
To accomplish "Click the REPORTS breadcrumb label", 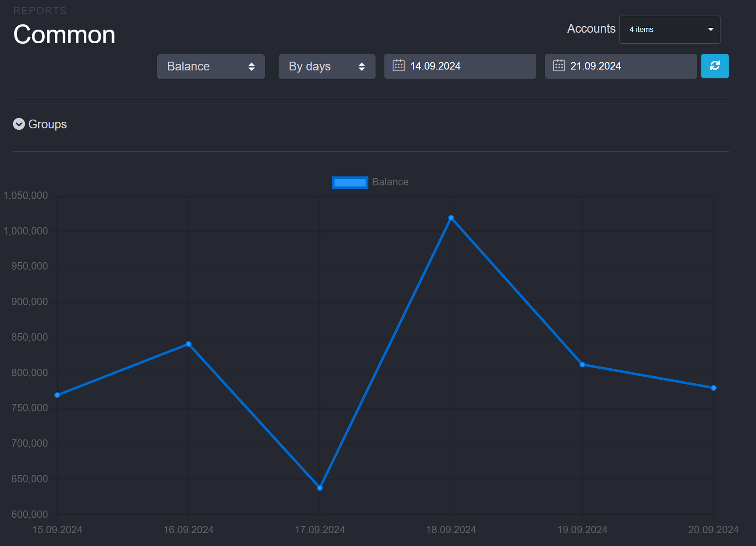I will pos(40,11).
